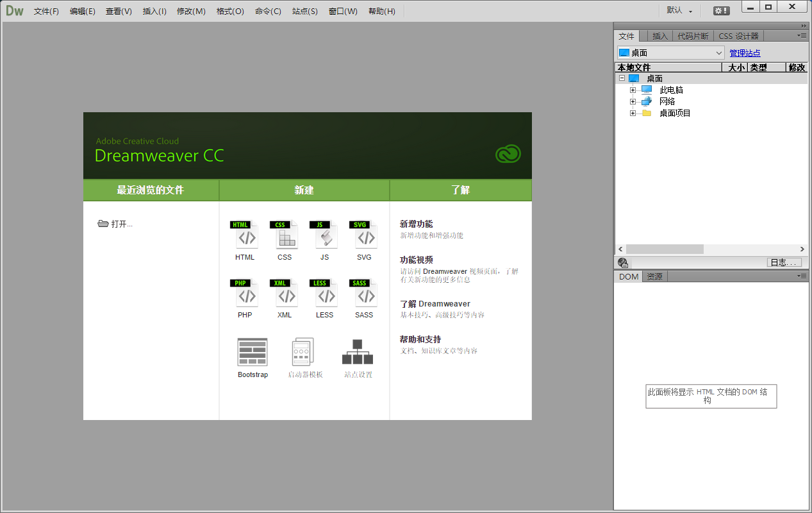Open the 格式(O) menu
This screenshot has width=812, height=513.
coord(230,11)
